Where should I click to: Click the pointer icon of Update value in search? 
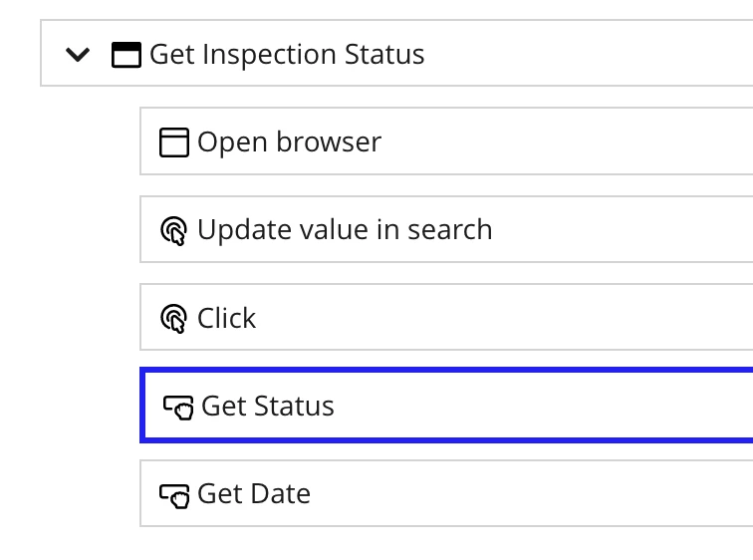point(173,230)
